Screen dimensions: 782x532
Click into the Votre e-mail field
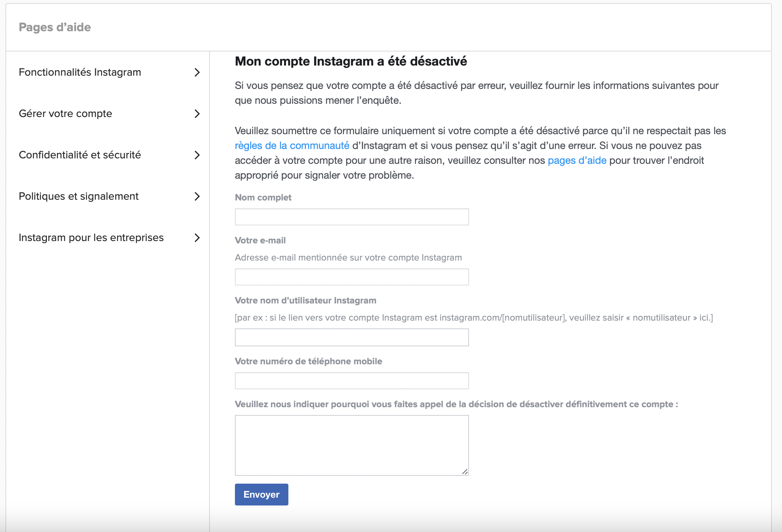tap(352, 277)
